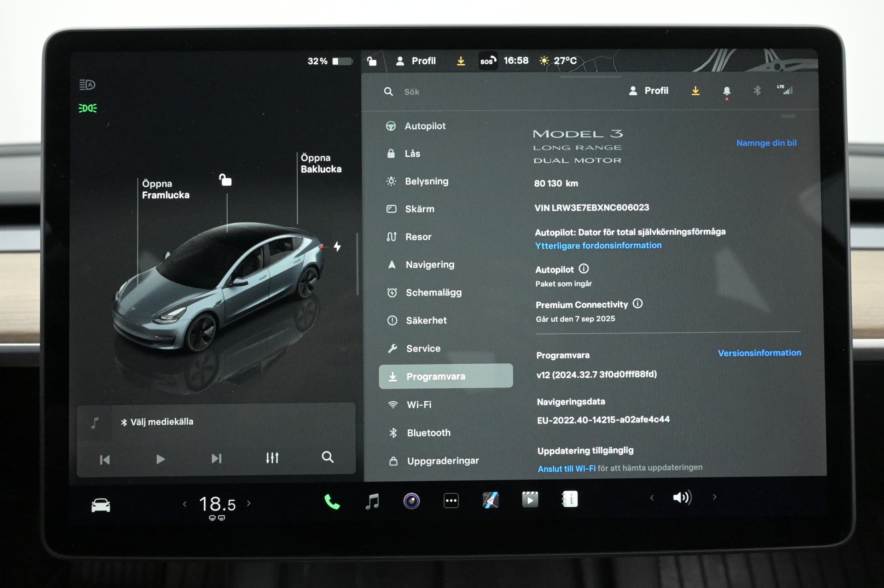Toggle the lock icon above the car
This screenshot has width=884, height=588.
(225, 180)
